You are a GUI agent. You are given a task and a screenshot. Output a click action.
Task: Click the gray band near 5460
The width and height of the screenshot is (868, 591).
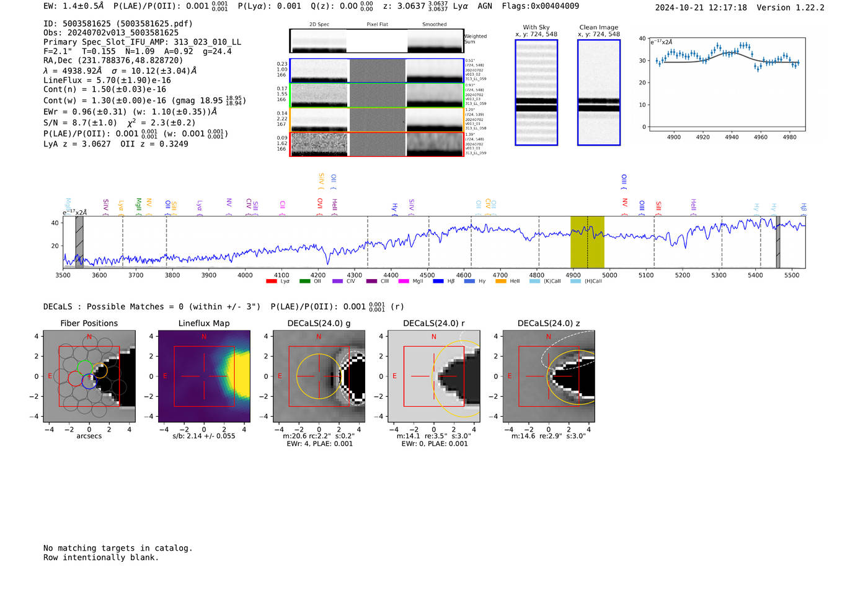pyautogui.click(x=778, y=242)
